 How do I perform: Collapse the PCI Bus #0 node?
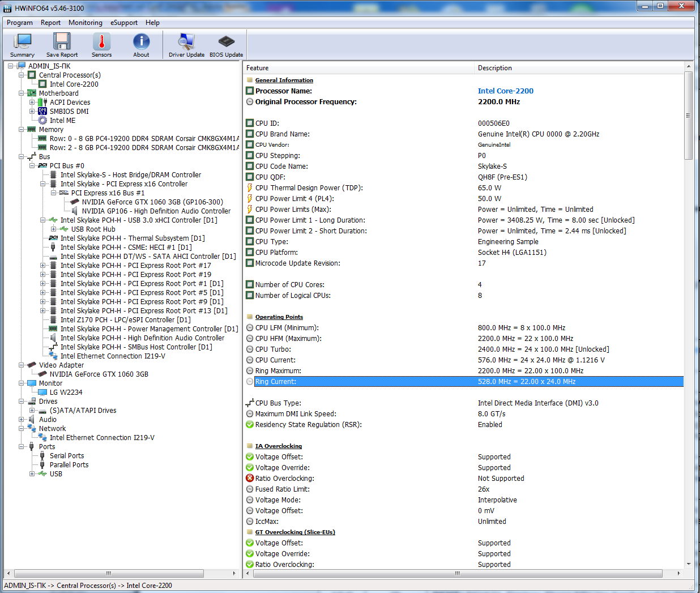click(x=32, y=166)
